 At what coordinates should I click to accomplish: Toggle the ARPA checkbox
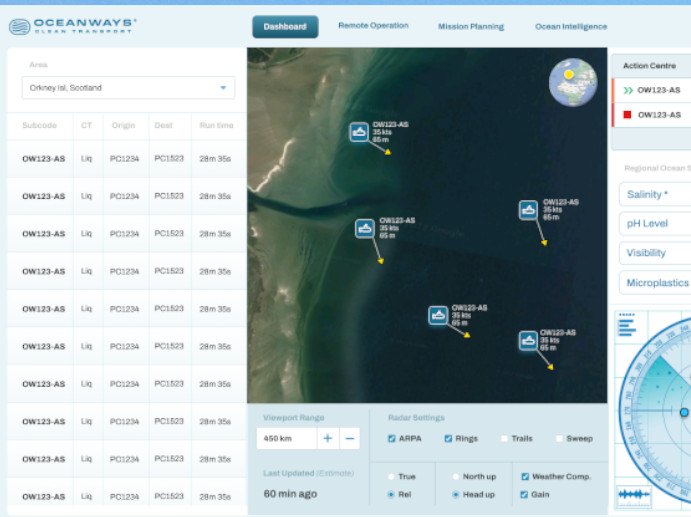point(391,439)
